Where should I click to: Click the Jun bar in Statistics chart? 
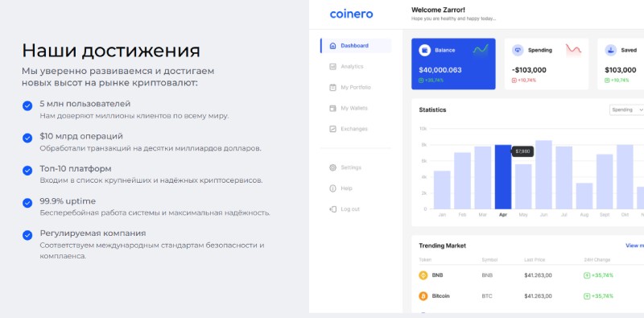point(543,175)
